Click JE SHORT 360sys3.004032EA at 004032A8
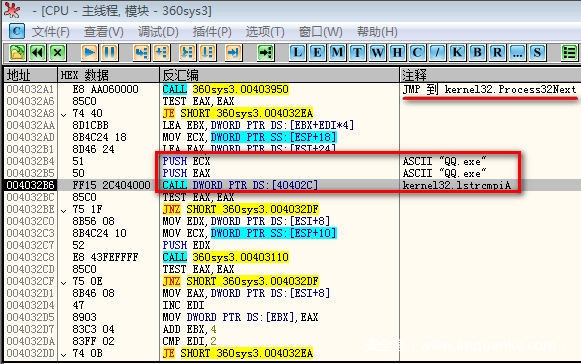Viewport: 581px width, 364px height. pos(238,113)
